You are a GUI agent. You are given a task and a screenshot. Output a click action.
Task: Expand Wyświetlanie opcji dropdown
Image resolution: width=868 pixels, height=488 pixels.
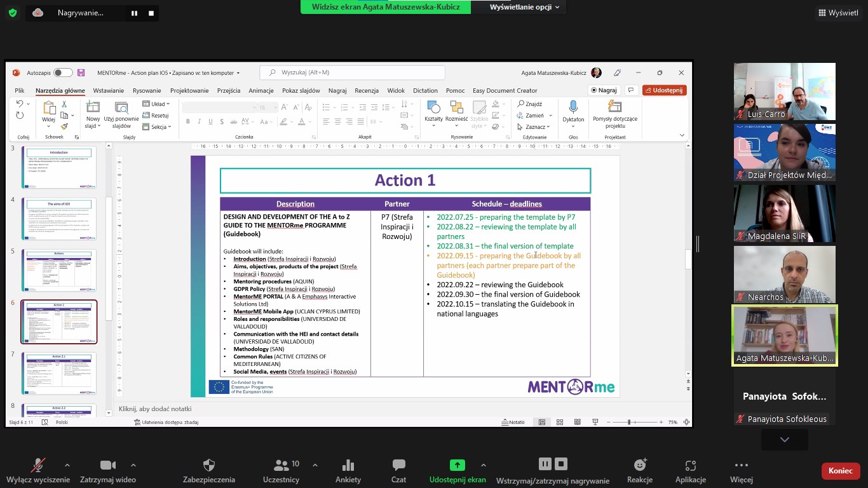(x=524, y=7)
